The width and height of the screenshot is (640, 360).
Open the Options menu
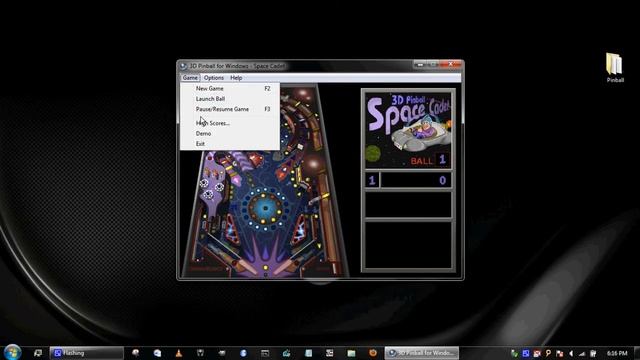click(x=213, y=78)
